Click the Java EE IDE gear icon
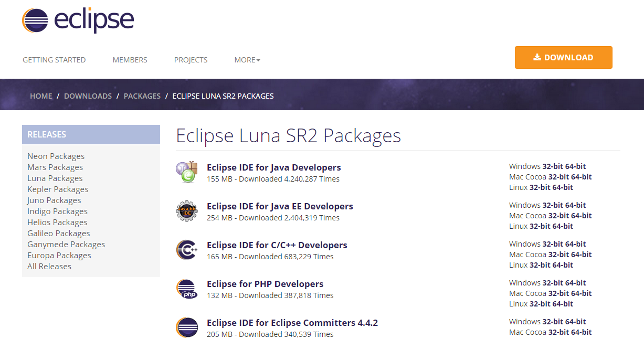 (x=187, y=211)
